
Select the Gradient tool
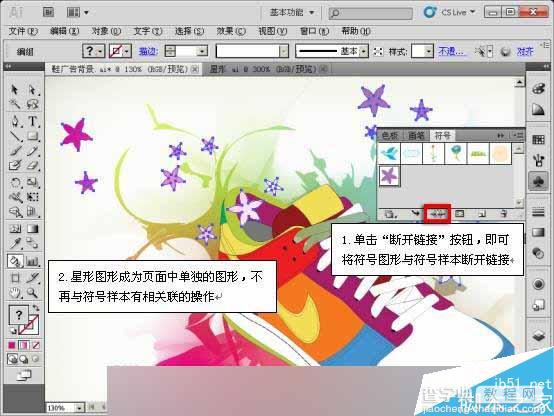(32, 229)
